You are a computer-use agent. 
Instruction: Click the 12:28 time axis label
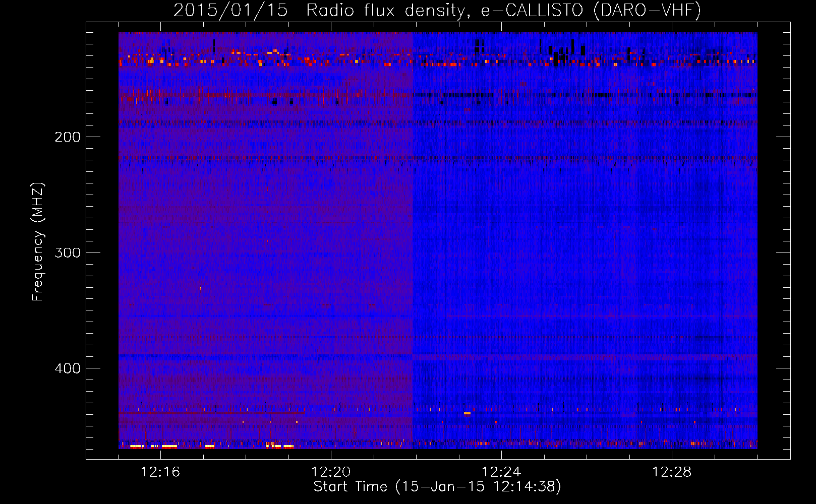point(672,472)
